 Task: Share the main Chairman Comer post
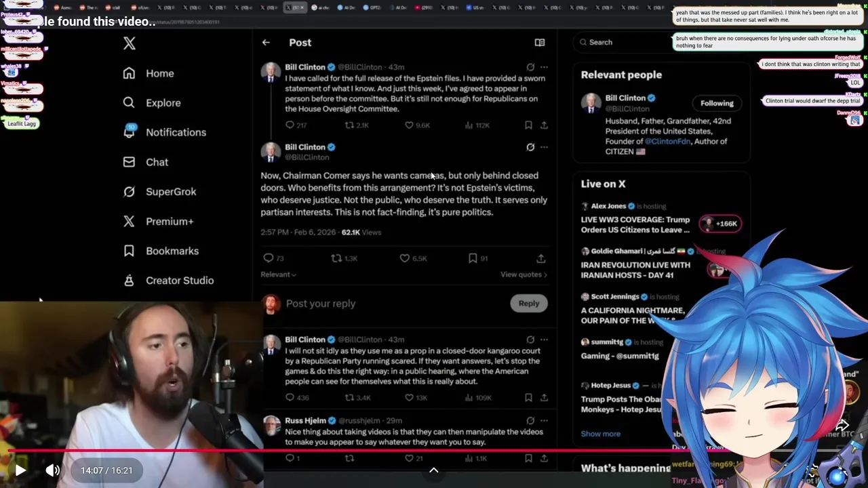[x=540, y=258]
